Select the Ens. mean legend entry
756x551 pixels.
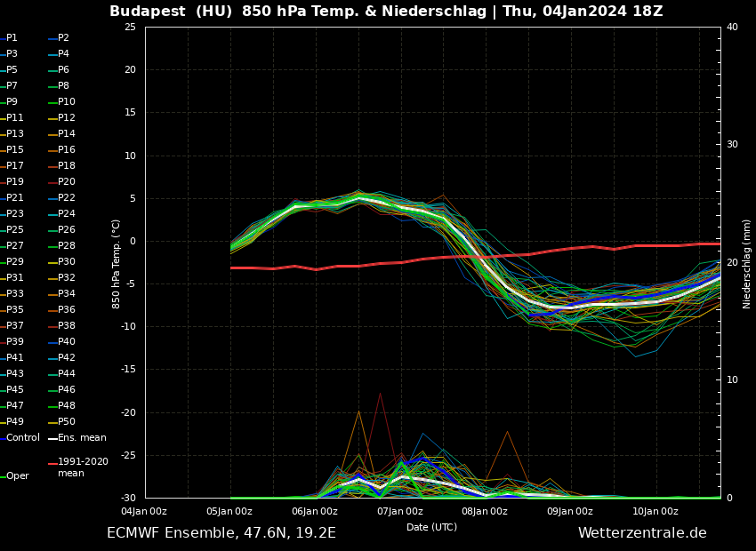point(82,438)
